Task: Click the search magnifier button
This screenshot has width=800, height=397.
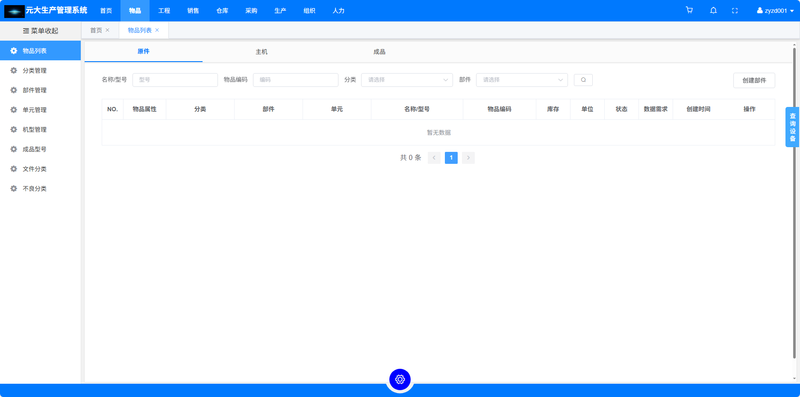Action: (583, 80)
